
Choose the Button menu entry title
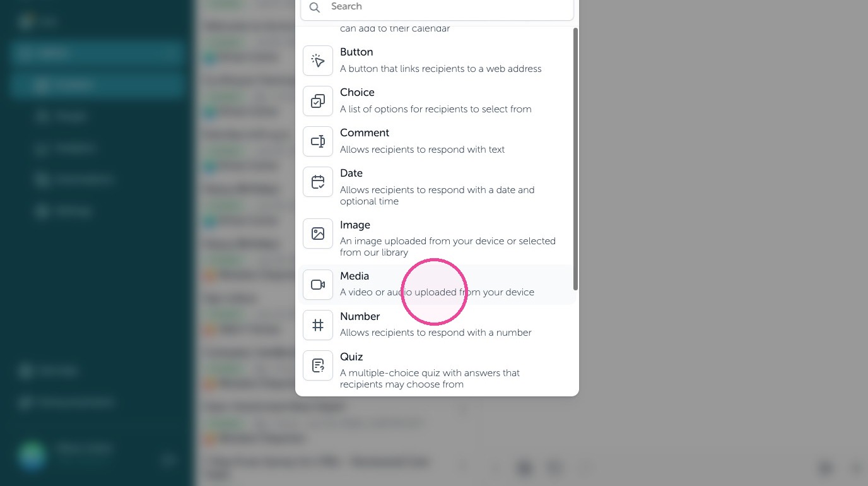tap(356, 52)
